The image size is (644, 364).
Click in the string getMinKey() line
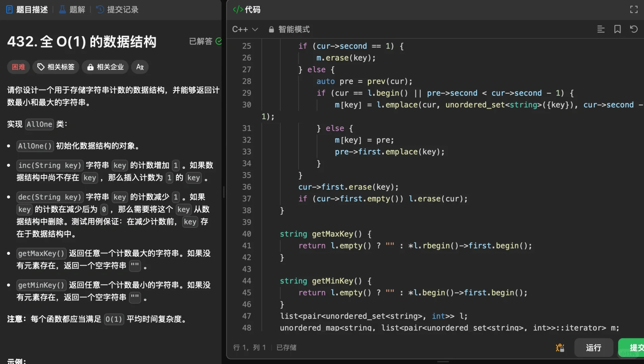tap(326, 281)
